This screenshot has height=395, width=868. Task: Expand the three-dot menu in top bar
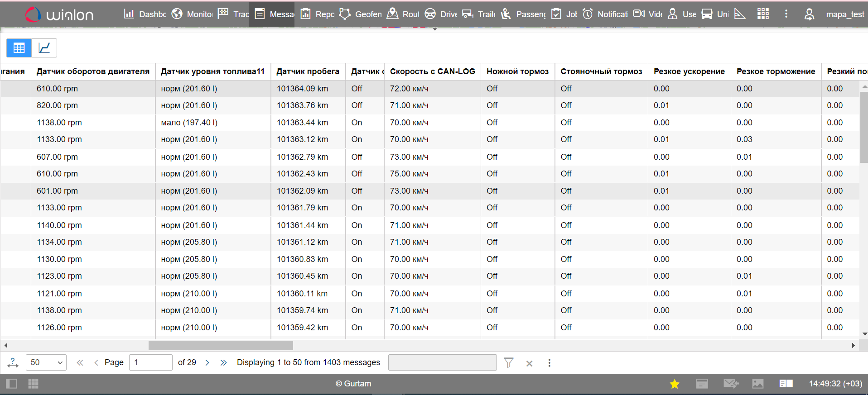[786, 14]
